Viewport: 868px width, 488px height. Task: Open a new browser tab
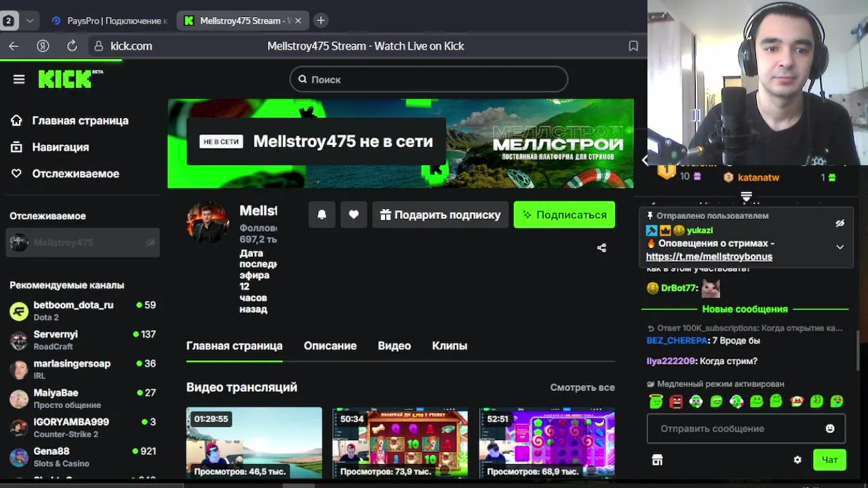click(321, 21)
